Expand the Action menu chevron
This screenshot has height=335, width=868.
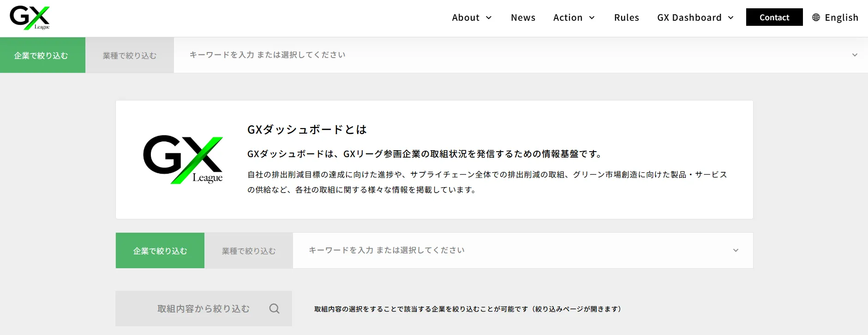click(592, 18)
